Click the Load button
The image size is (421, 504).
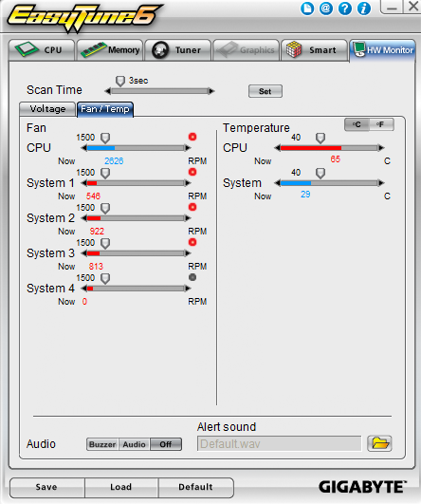pos(121,487)
